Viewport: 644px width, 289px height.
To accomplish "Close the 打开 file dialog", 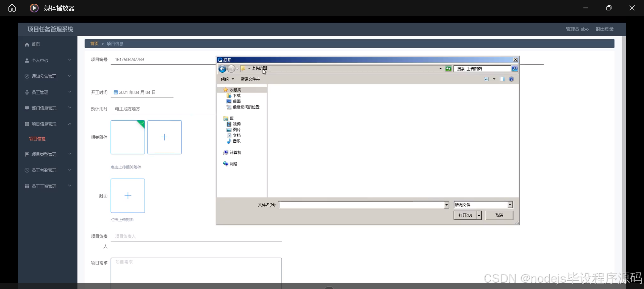I will [x=516, y=60].
